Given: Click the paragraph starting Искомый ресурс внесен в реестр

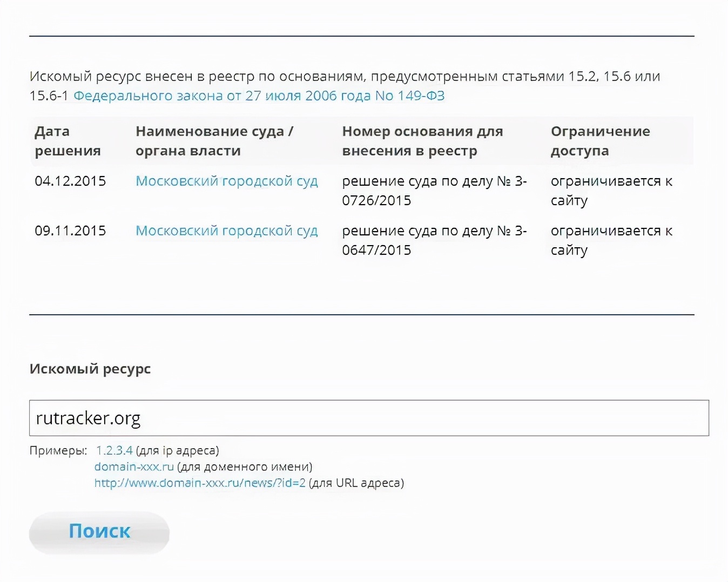Looking at the screenshot, I should click(x=345, y=86).
